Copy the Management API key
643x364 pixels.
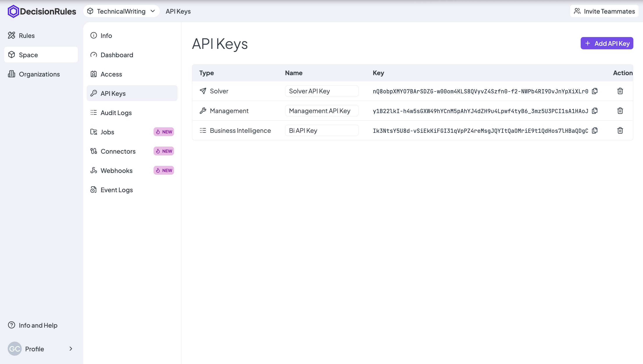(x=595, y=111)
